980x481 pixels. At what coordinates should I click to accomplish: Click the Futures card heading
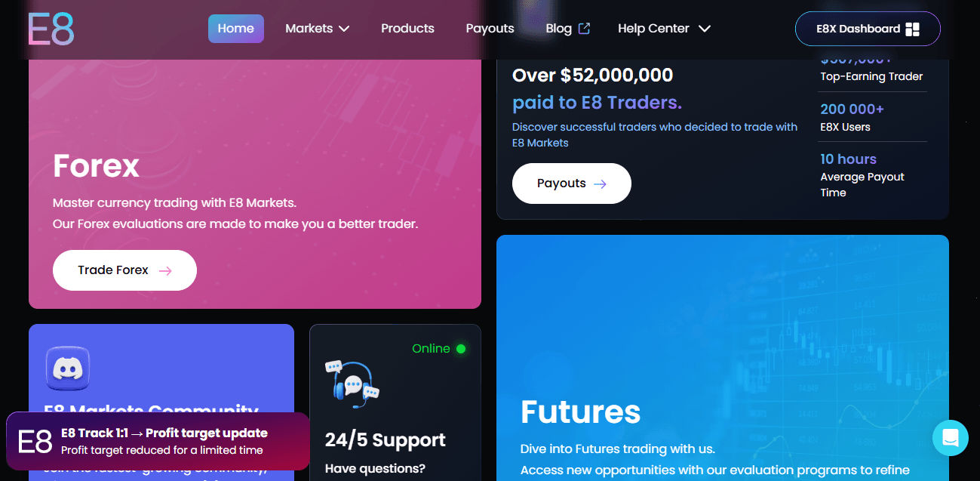(x=580, y=412)
